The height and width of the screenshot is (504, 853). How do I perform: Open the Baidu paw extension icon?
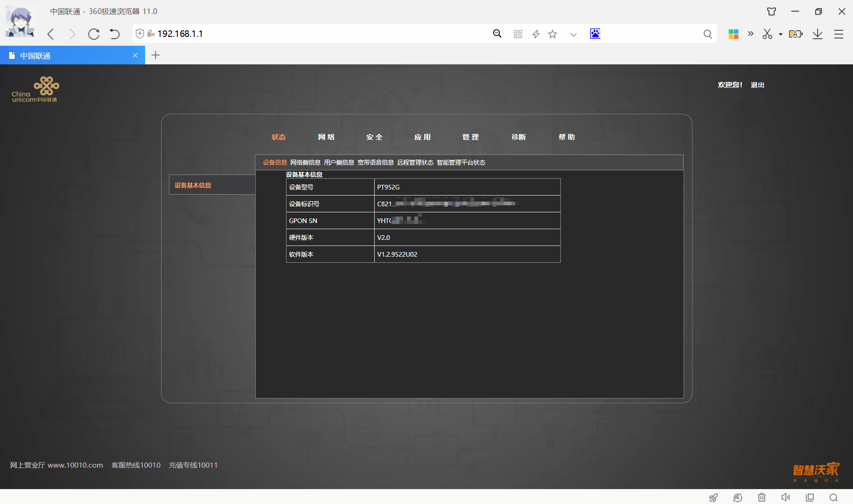click(x=595, y=34)
